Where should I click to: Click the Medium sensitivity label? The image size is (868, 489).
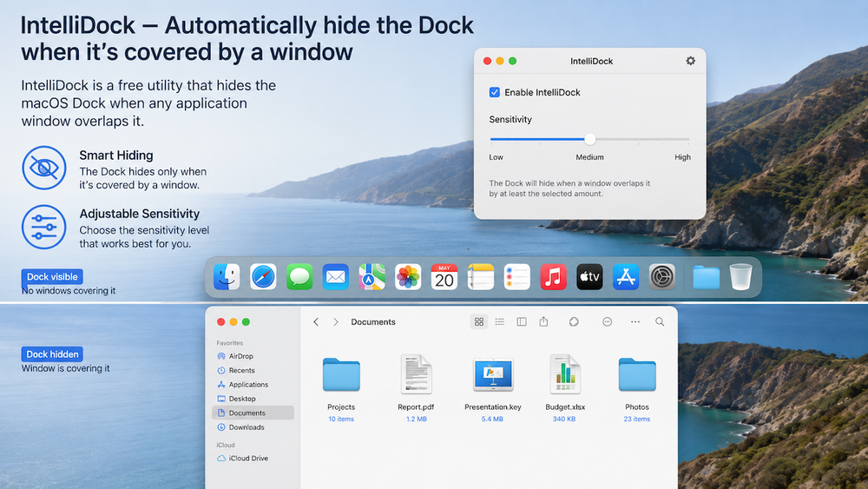coord(589,157)
